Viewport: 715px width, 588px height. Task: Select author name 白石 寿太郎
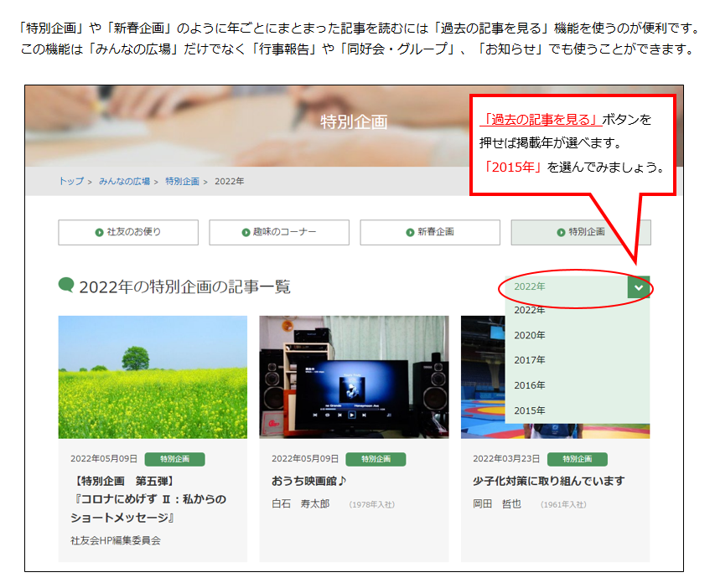point(300,504)
